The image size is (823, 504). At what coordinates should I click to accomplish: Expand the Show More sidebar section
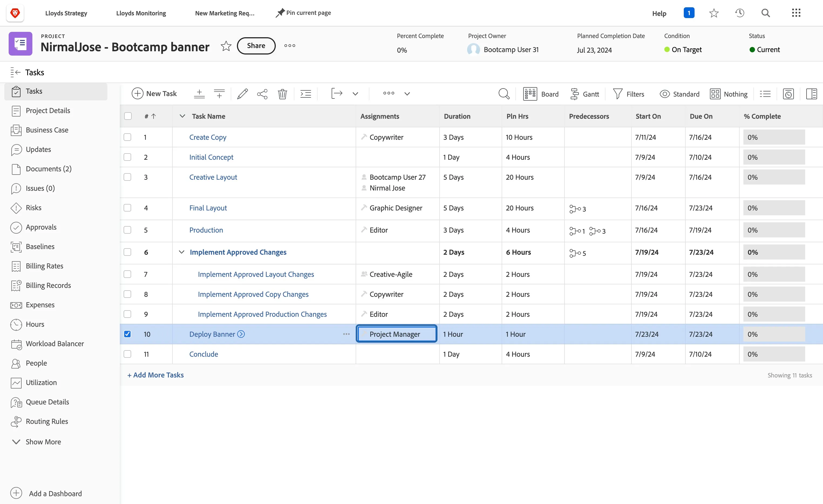[x=36, y=442]
